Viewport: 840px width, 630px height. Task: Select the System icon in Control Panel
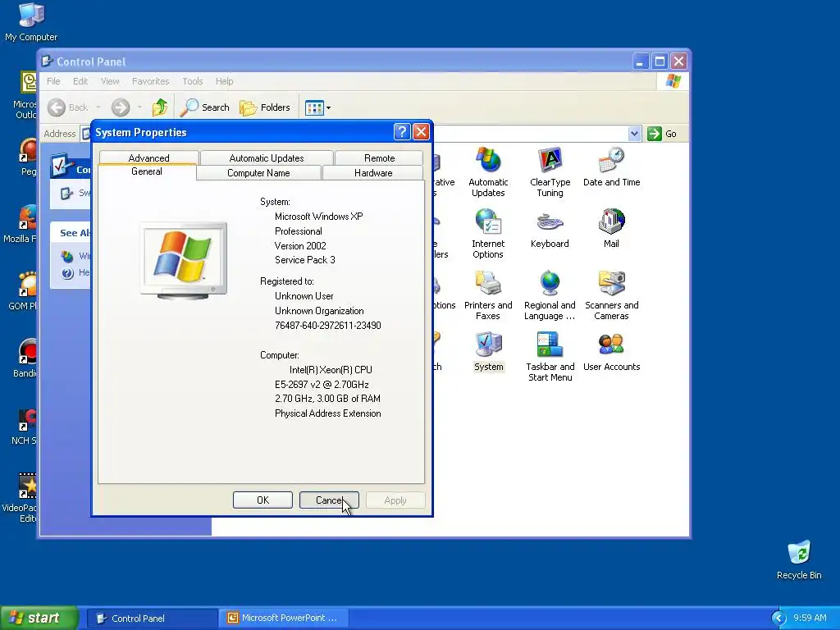click(488, 351)
